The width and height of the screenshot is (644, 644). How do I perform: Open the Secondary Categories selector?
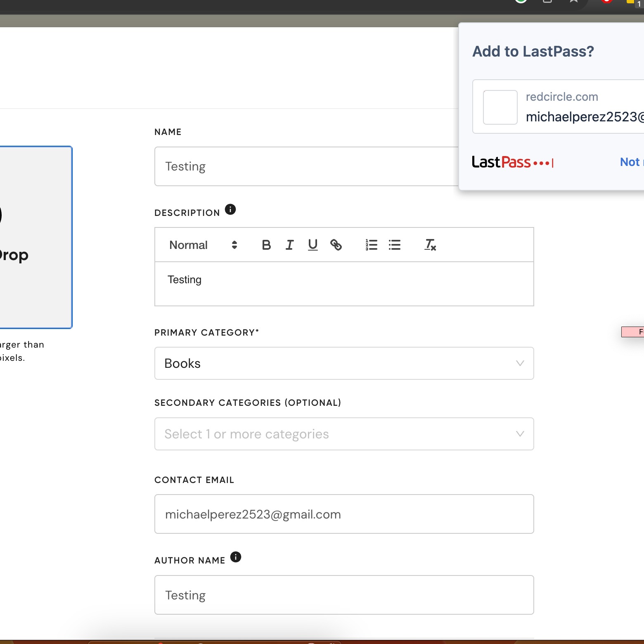click(344, 434)
